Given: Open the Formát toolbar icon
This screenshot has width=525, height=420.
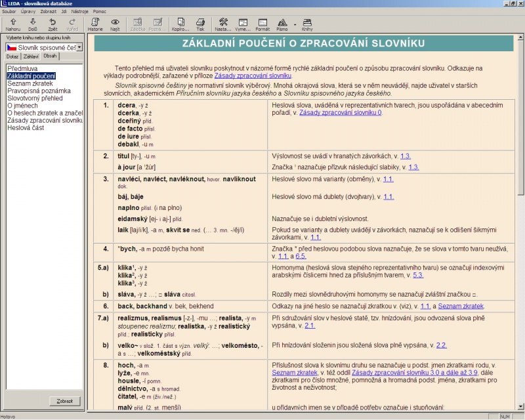Looking at the screenshot, I should click(x=262, y=24).
